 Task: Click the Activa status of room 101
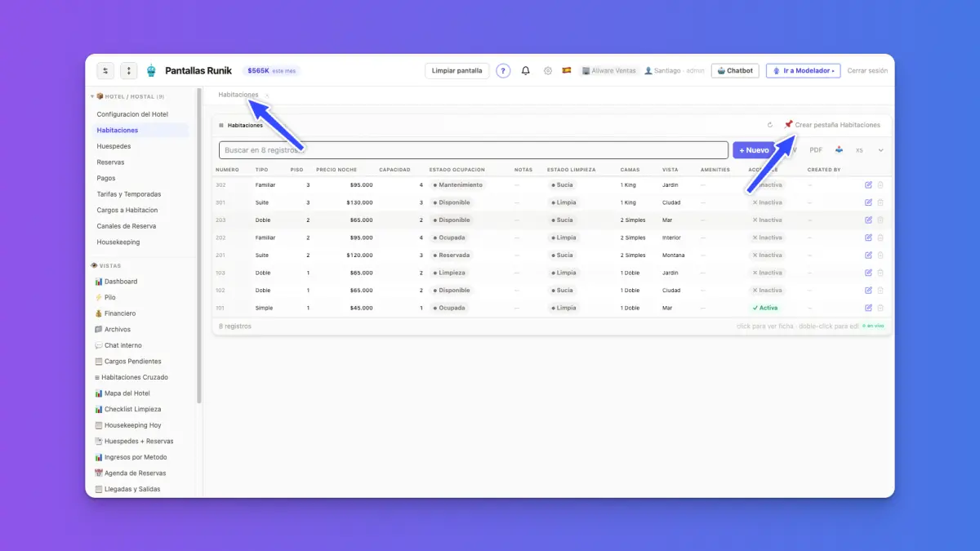coord(765,308)
